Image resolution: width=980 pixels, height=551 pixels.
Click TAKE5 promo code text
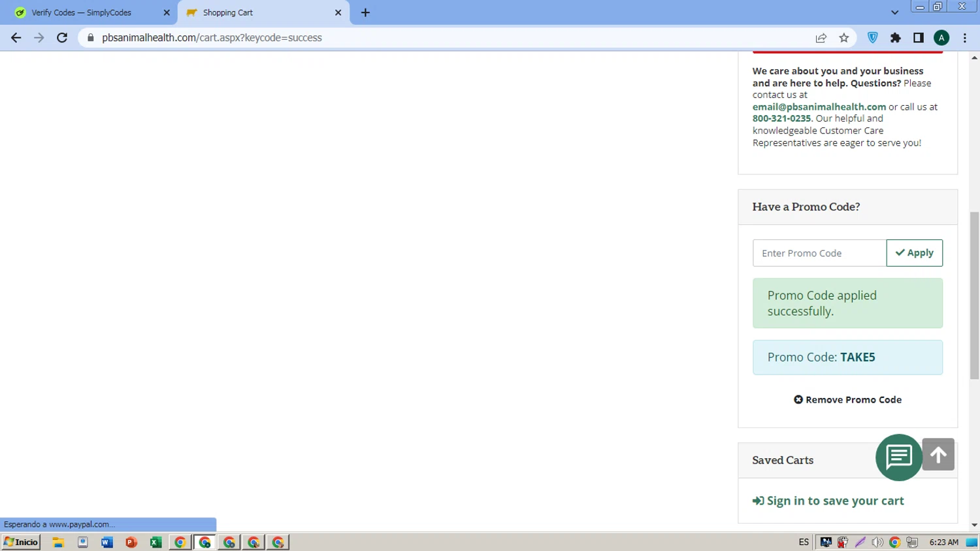pos(858,357)
